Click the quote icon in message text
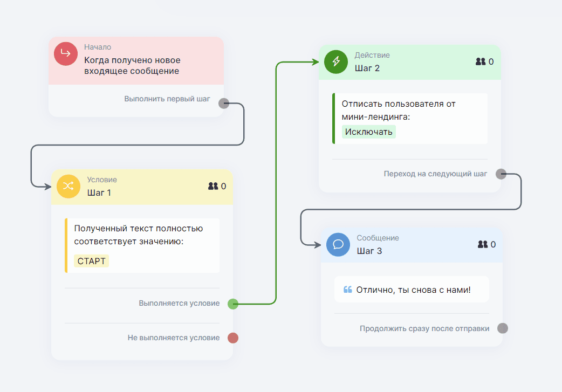 point(348,290)
